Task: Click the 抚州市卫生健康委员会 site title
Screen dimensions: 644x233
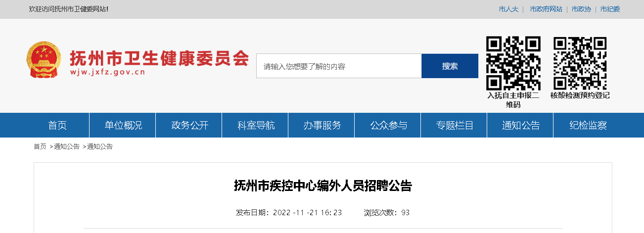Action: [x=159, y=58]
